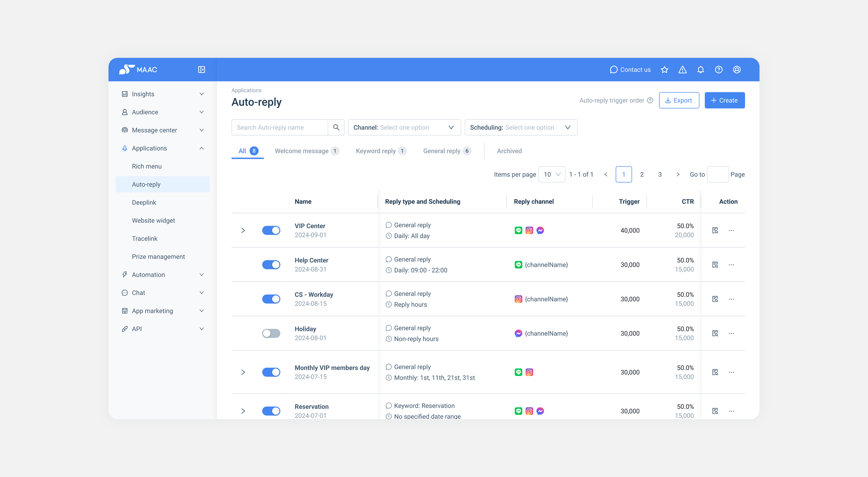Click the star favorites icon in header

pyautogui.click(x=664, y=70)
